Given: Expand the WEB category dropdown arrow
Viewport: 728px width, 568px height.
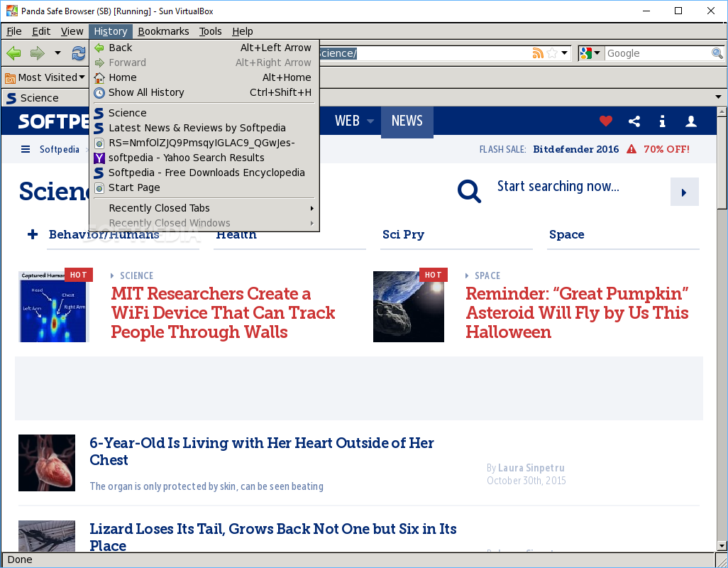Looking at the screenshot, I should [370, 121].
